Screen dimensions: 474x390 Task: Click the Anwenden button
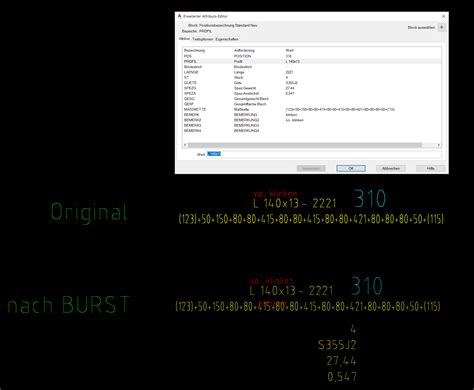(x=311, y=168)
